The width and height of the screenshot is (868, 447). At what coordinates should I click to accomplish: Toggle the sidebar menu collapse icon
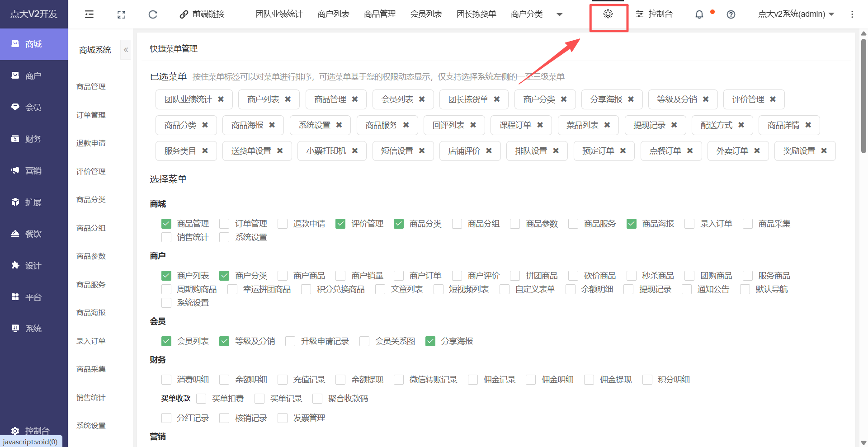pyautogui.click(x=89, y=14)
